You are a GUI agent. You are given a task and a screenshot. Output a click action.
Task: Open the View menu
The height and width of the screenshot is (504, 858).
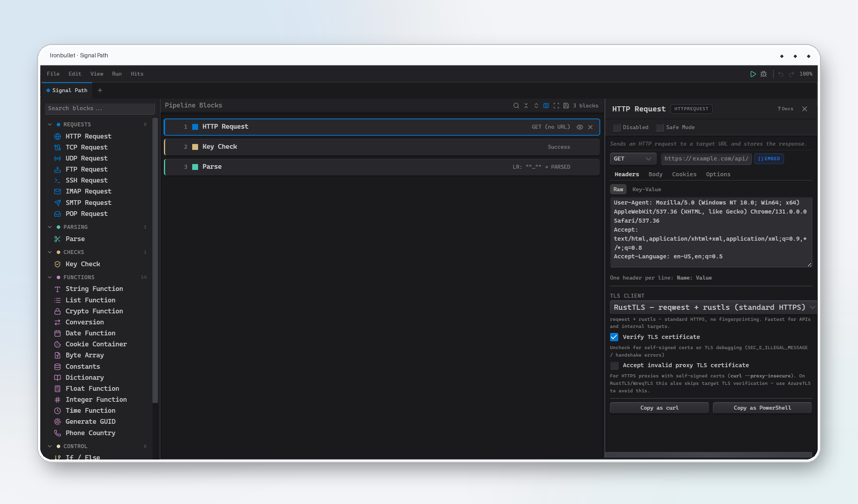pos(97,74)
